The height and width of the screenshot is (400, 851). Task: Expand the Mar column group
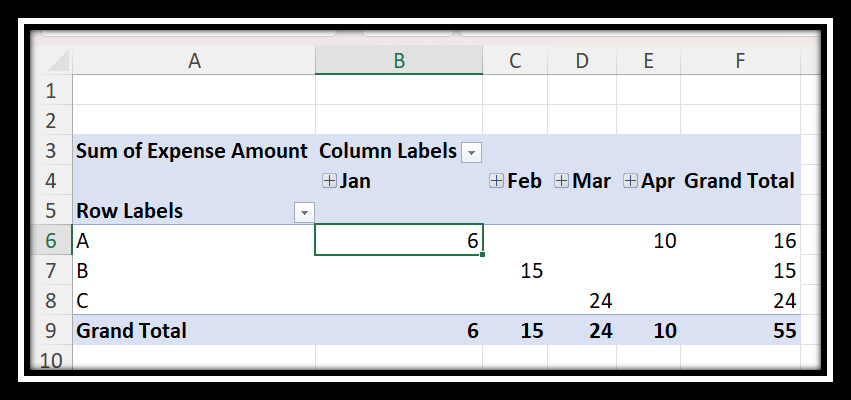point(561,181)
